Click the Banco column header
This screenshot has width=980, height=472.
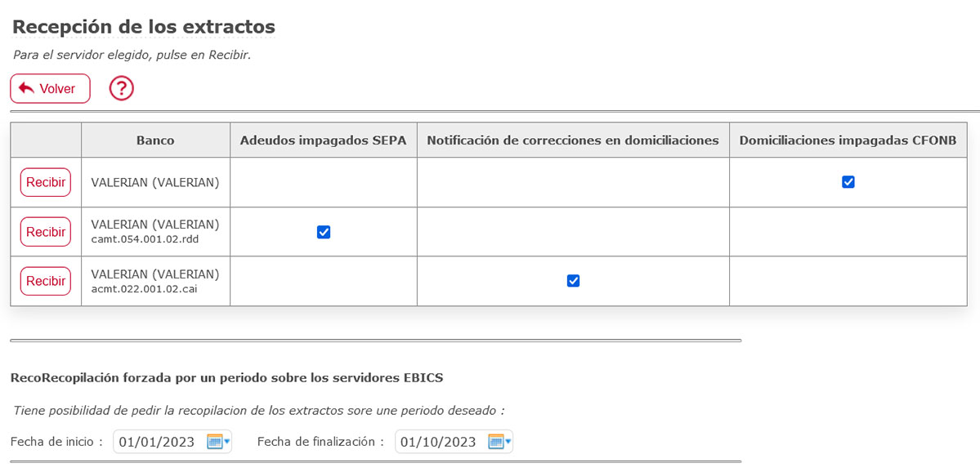155,140
